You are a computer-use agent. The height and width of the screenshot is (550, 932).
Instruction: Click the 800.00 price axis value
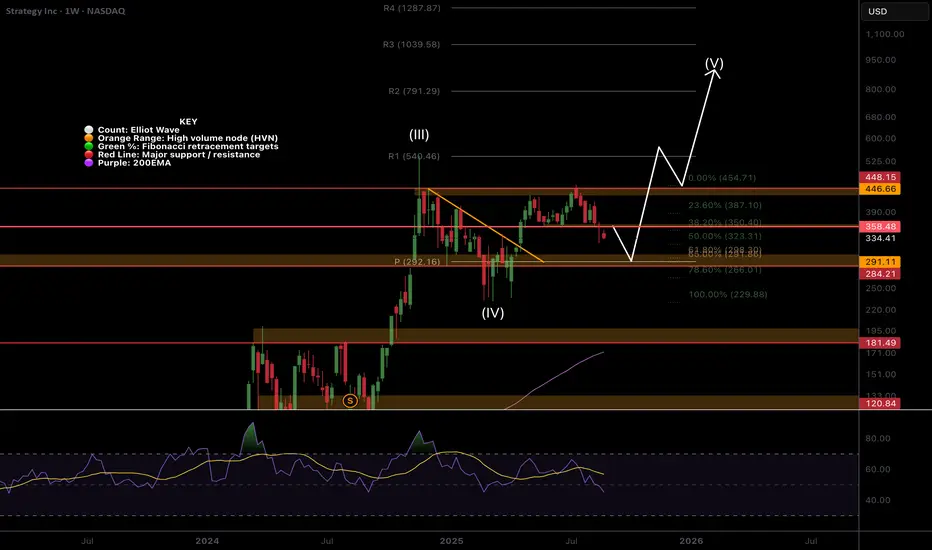coord(881,90)
